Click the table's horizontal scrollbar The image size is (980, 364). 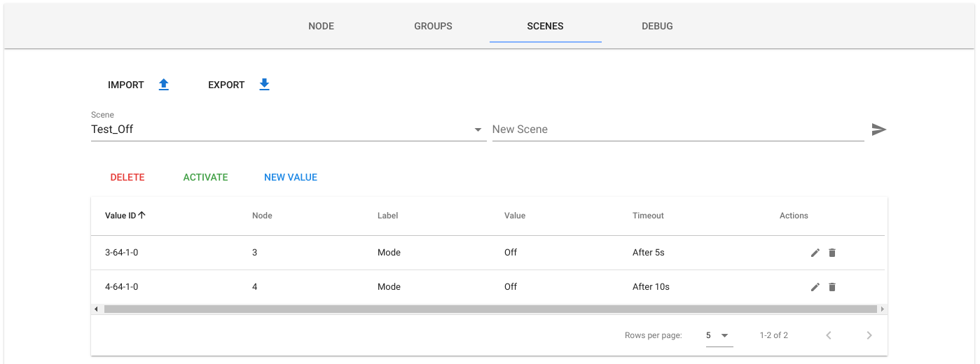pos(490,309)
